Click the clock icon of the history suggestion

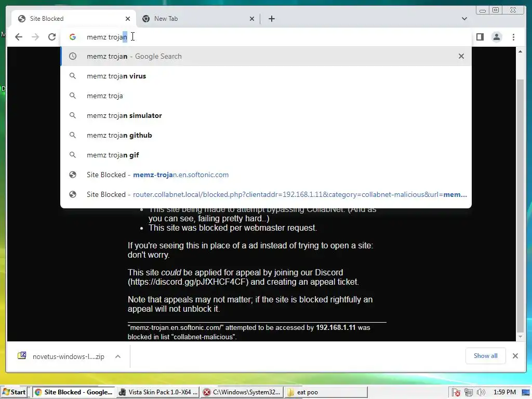coord(73,56)
